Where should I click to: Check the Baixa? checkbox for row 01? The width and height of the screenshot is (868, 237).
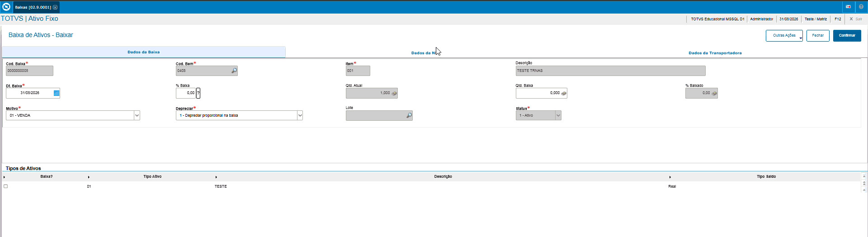click(6, 186)
